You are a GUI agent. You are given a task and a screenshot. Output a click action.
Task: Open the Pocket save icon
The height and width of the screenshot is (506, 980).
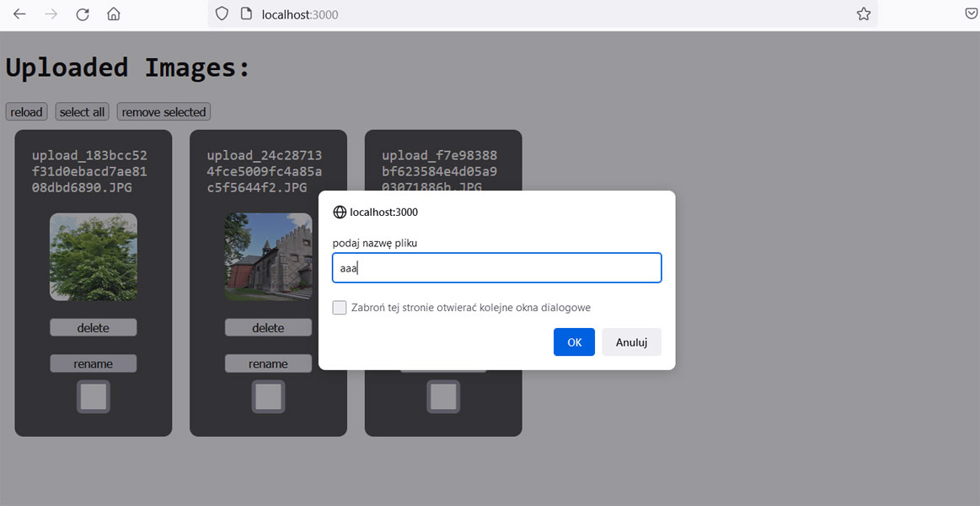[971, 14]
